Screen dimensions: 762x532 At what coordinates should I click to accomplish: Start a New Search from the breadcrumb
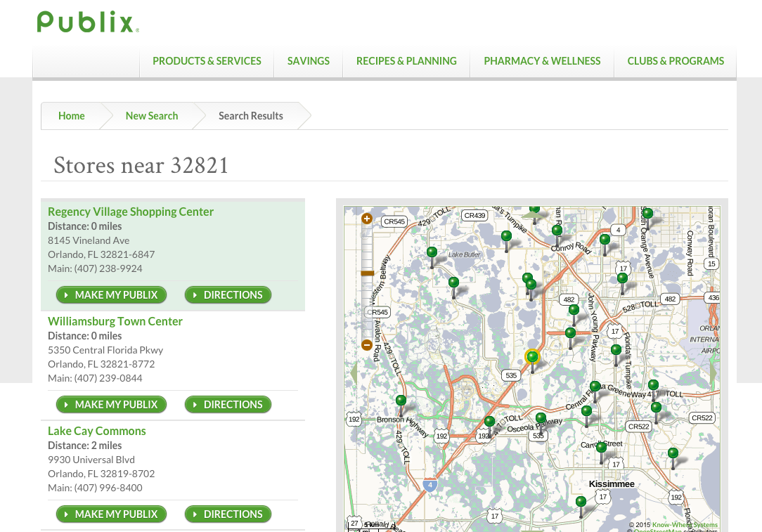152,116
